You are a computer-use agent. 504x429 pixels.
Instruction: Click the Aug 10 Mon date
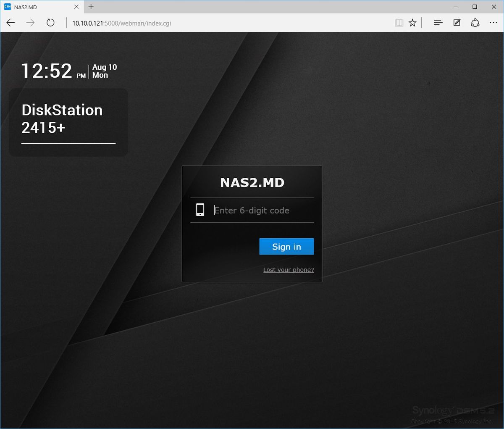(105, 71)
